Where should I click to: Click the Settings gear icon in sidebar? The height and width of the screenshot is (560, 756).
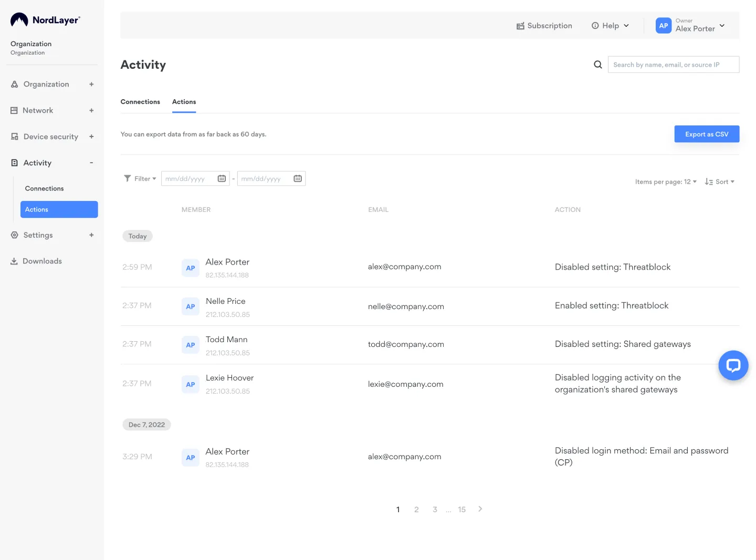[x=15, y=235]
